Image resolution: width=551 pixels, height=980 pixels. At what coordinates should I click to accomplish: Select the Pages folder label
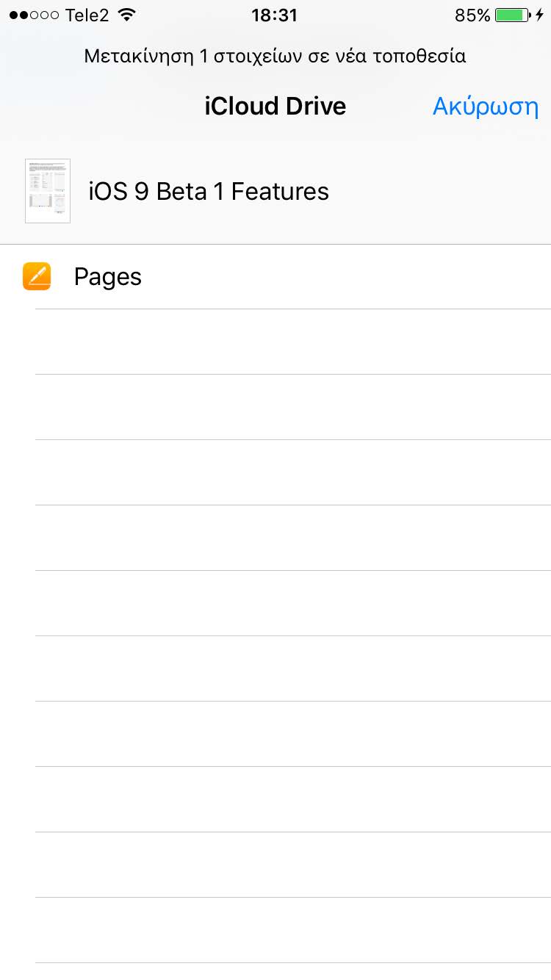[x=108, y=277]
